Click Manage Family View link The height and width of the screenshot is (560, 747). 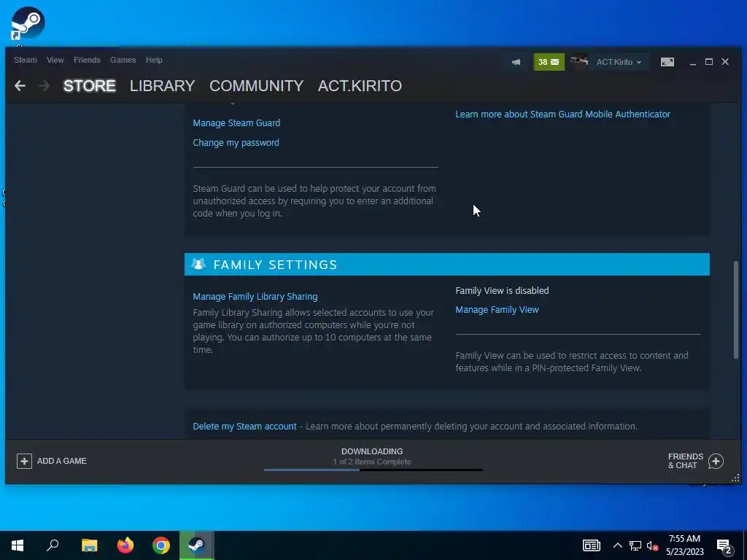click(497, 310)
